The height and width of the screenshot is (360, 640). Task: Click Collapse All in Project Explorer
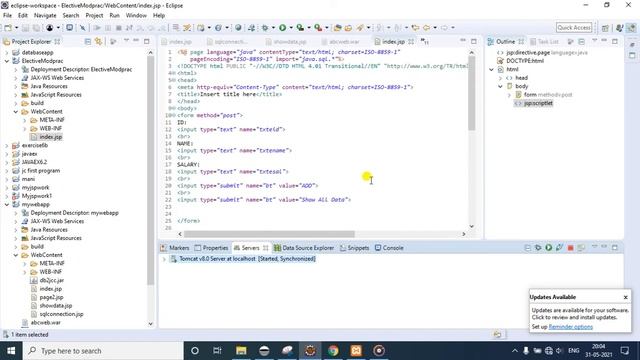88,42
